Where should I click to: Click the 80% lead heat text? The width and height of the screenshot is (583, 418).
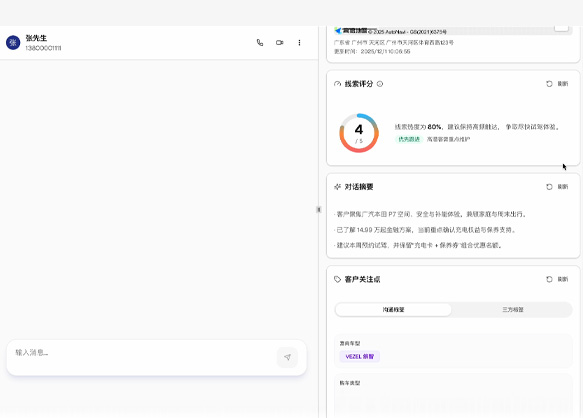(x=434, y=127)
